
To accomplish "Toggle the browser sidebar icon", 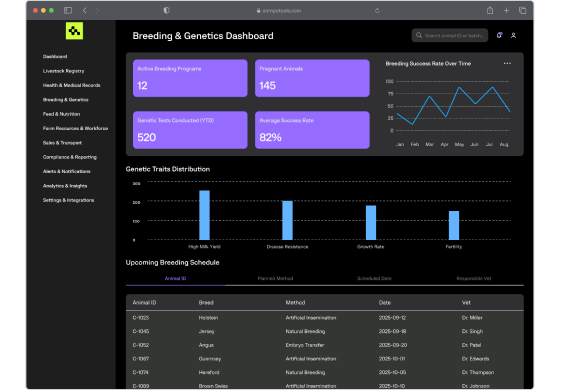I will [68, 10].
